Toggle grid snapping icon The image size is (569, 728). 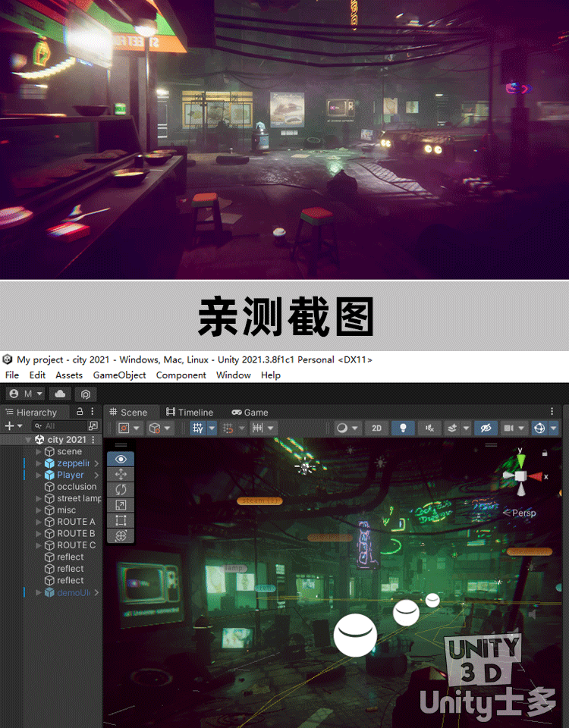point(228,428)
